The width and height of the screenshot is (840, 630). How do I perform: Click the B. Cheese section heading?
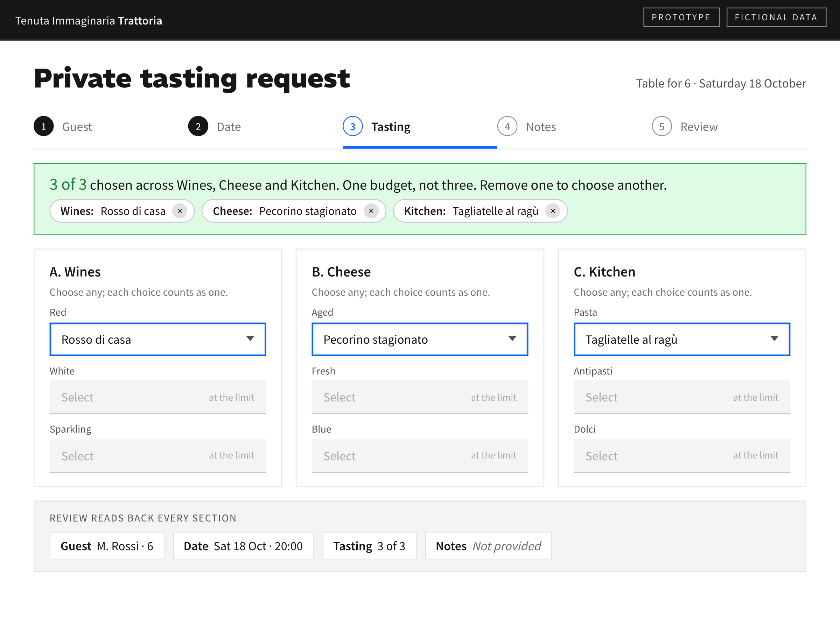coord(341,272)
